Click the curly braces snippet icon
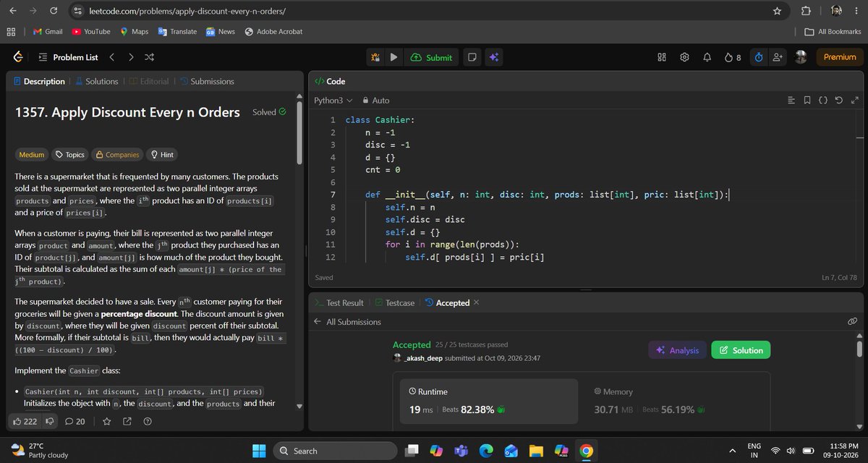 tap(823, 101)
